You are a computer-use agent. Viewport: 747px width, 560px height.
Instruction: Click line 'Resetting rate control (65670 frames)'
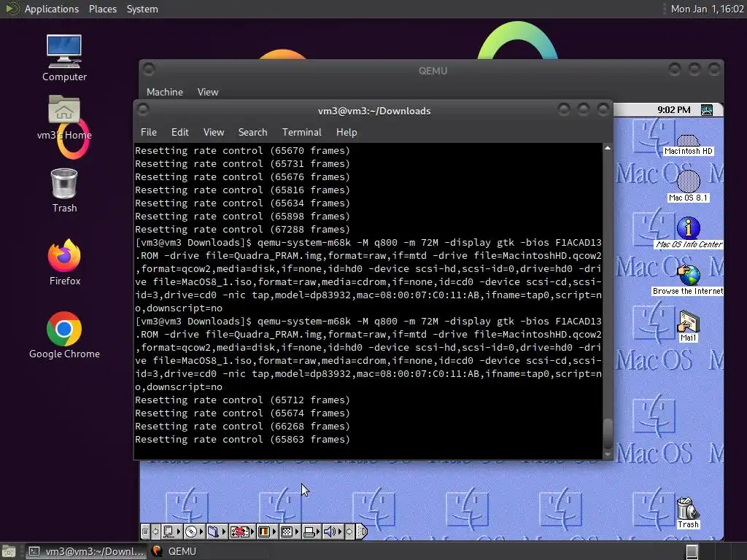[242, 150]
